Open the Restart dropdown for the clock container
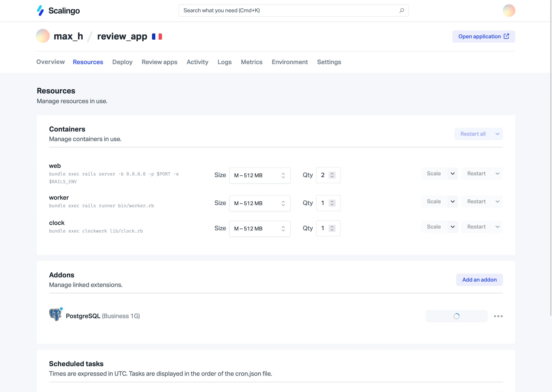 pyautogui.click(x=497, y=227)
